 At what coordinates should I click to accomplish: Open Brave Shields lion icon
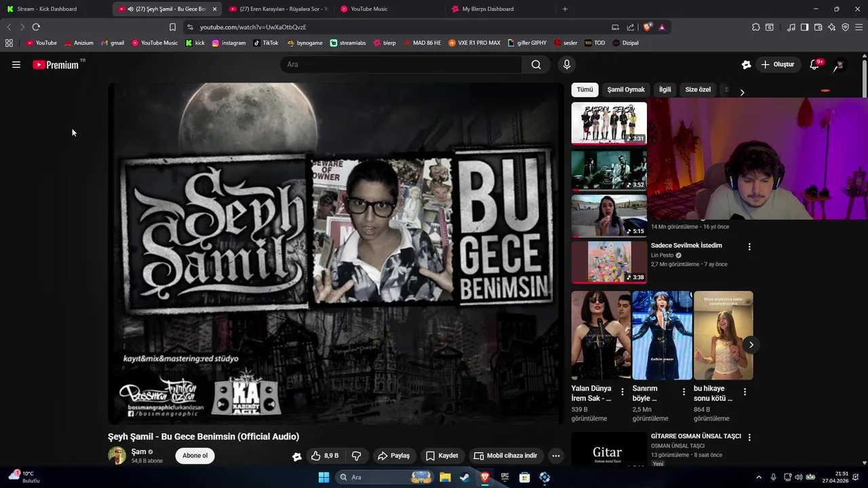point(648,27)
